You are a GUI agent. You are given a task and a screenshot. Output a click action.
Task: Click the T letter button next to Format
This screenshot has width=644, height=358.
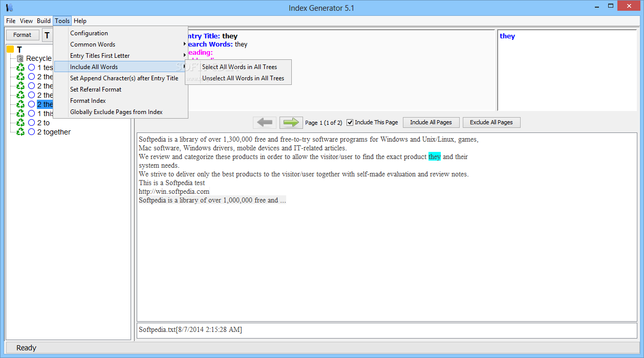47,35
